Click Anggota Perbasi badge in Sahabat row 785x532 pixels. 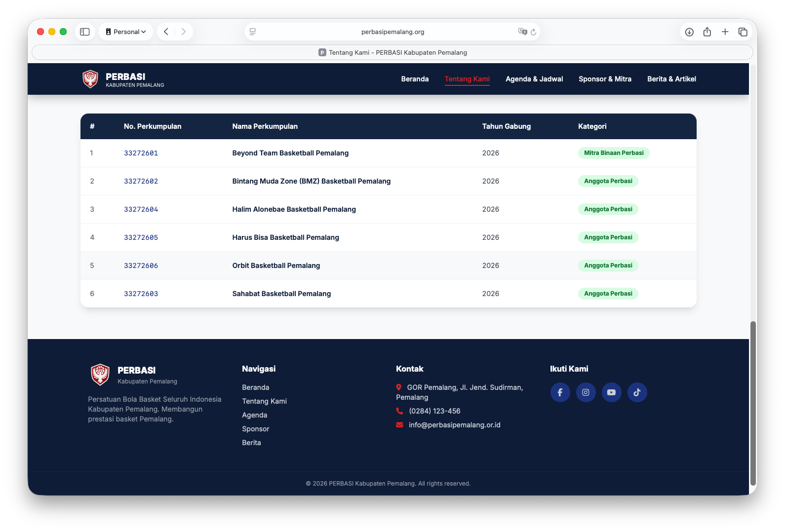(x=608, y=294)
